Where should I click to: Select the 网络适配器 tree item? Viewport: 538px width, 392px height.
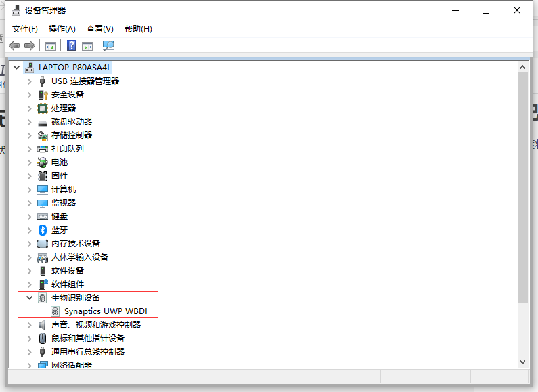click(x=72, y=364)
